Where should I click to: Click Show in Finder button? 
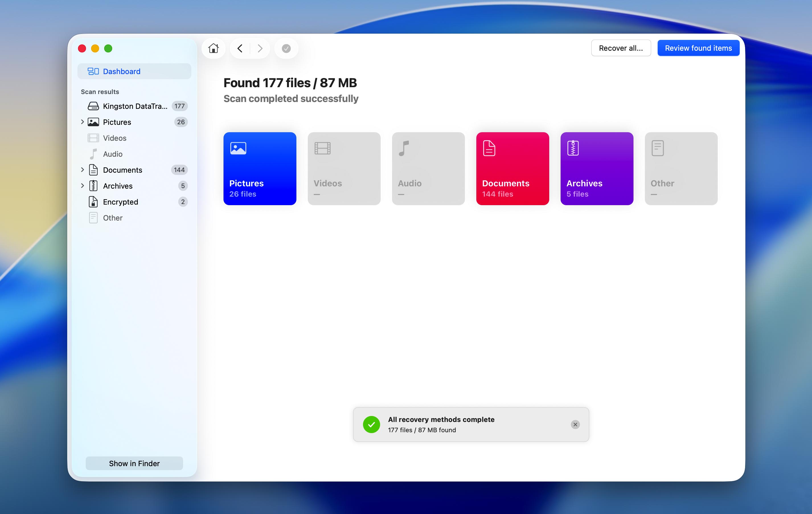[x=134, y=463]
